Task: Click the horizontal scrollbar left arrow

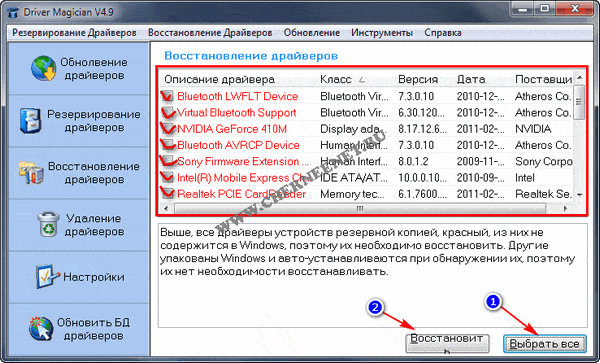Action: 166,208
